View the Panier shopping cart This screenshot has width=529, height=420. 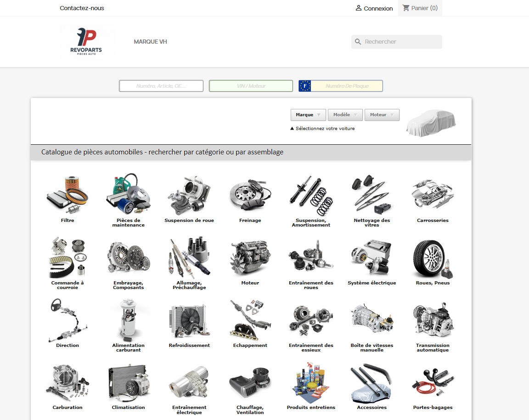pos(419,8)
